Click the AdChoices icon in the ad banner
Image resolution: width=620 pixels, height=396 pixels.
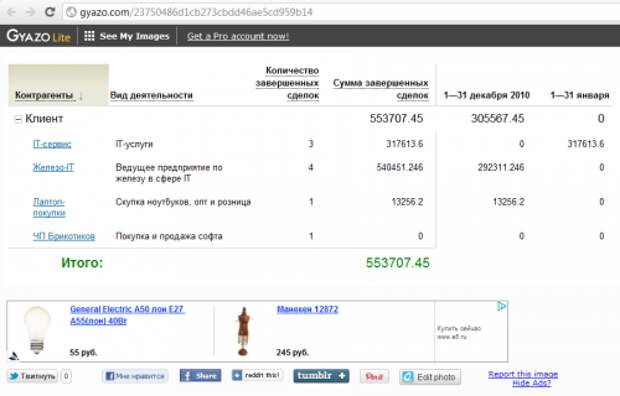[501, 306]
